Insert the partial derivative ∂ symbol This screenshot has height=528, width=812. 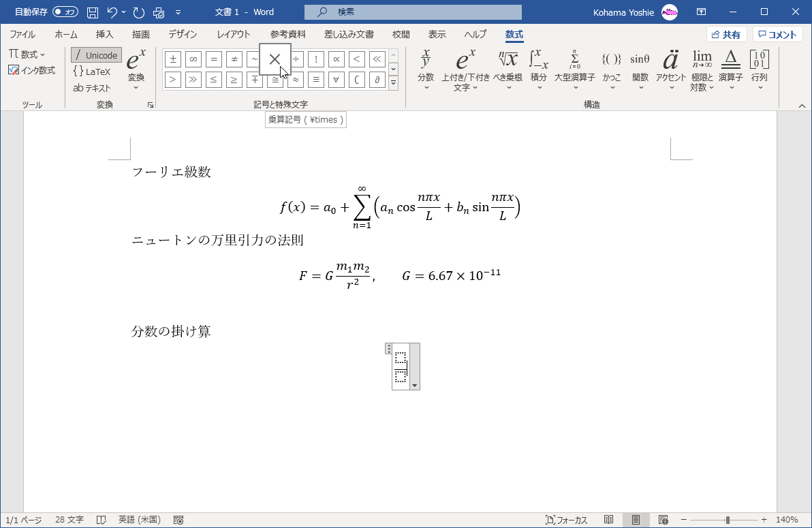pyautogui.click(x=377, y=80)
